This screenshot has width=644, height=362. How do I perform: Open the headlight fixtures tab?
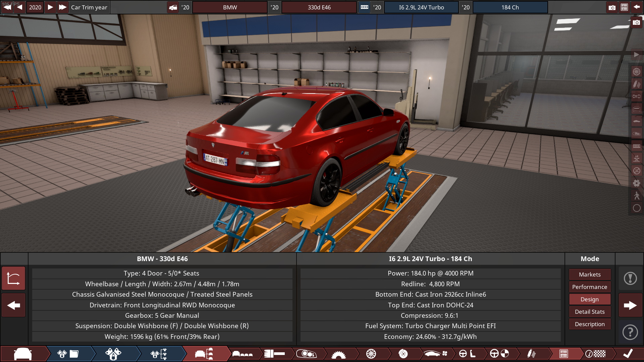(306, 354)
